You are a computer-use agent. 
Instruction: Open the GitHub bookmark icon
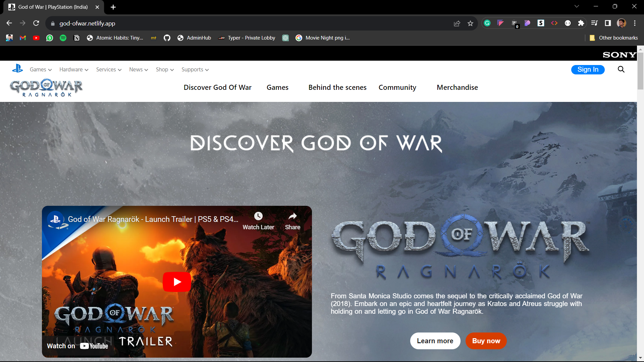click(x=167, y=38)
